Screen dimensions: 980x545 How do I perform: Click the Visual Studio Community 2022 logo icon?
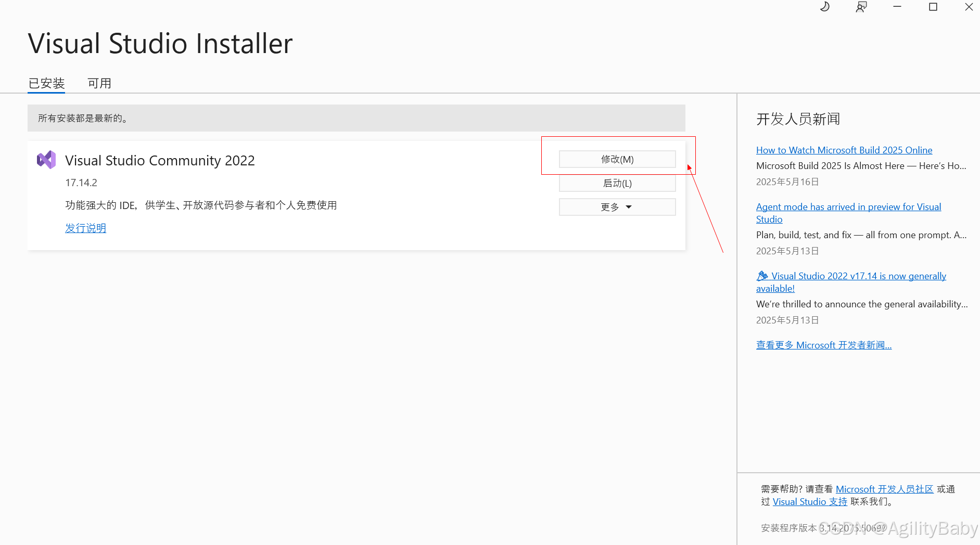tap(46, 160)
